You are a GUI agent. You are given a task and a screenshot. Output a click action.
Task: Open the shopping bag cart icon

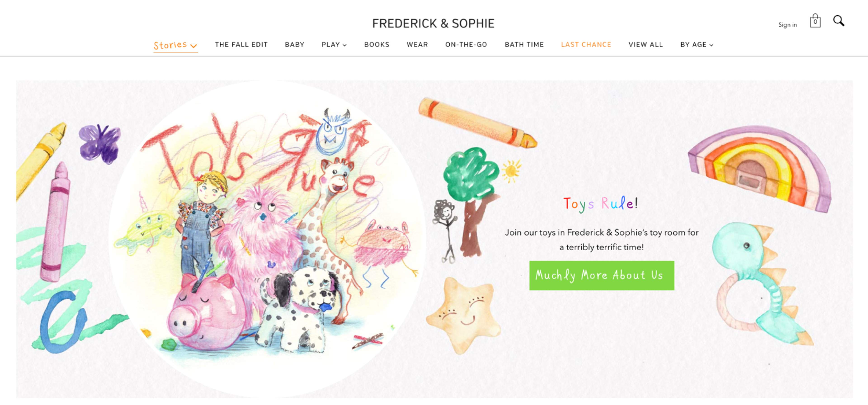pos(815,21)
